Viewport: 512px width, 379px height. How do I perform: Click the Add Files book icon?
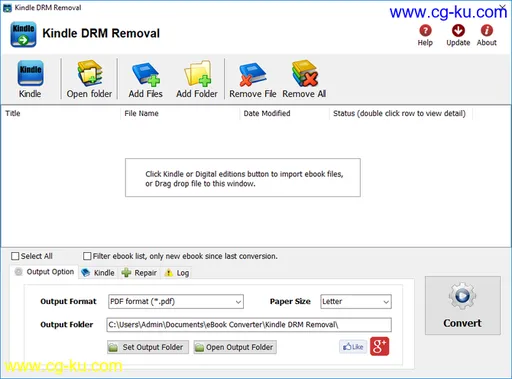pyautogui.click(x=146, y=74)
